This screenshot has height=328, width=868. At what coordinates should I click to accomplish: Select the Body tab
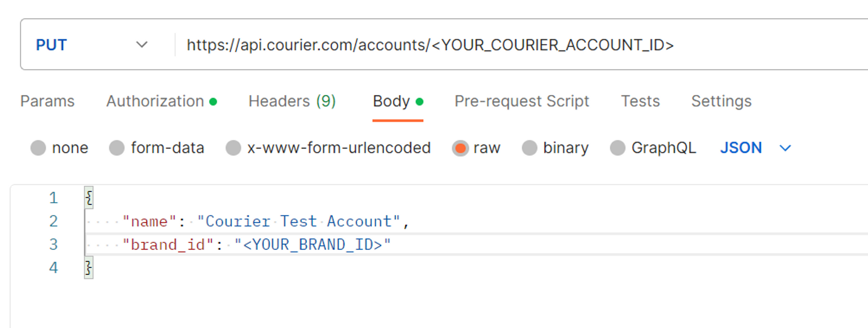[391, 101]
